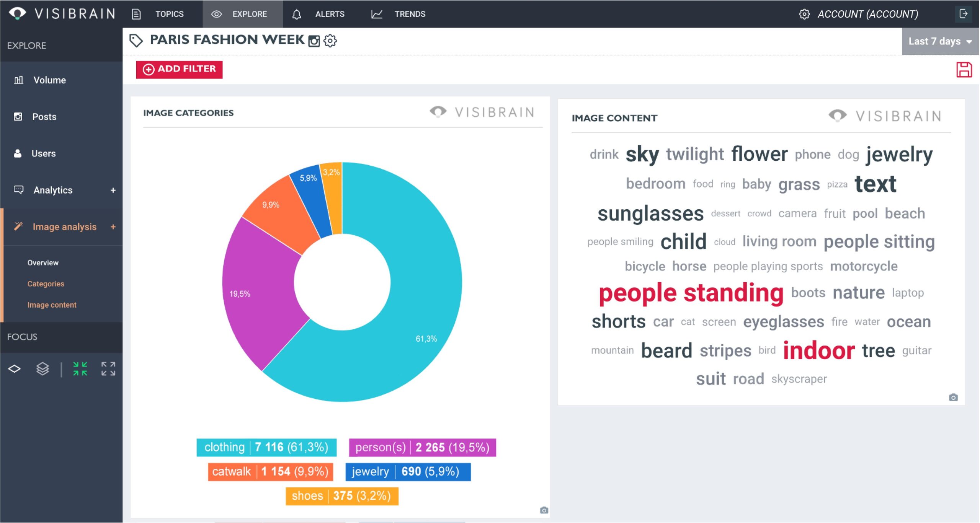
Task: Toggle the person(s) legend entry
Action: coord(422,447)
